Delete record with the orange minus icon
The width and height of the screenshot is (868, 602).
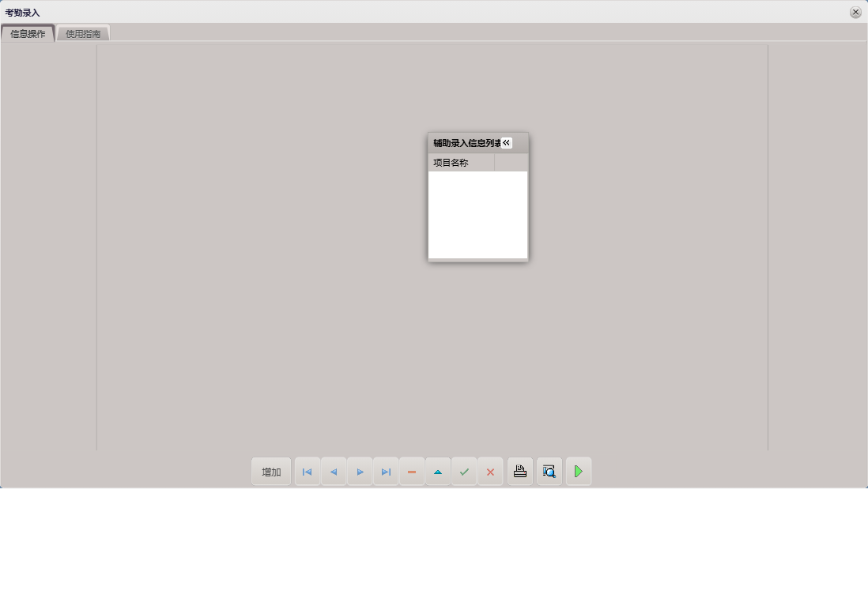(x=412, y=472)
